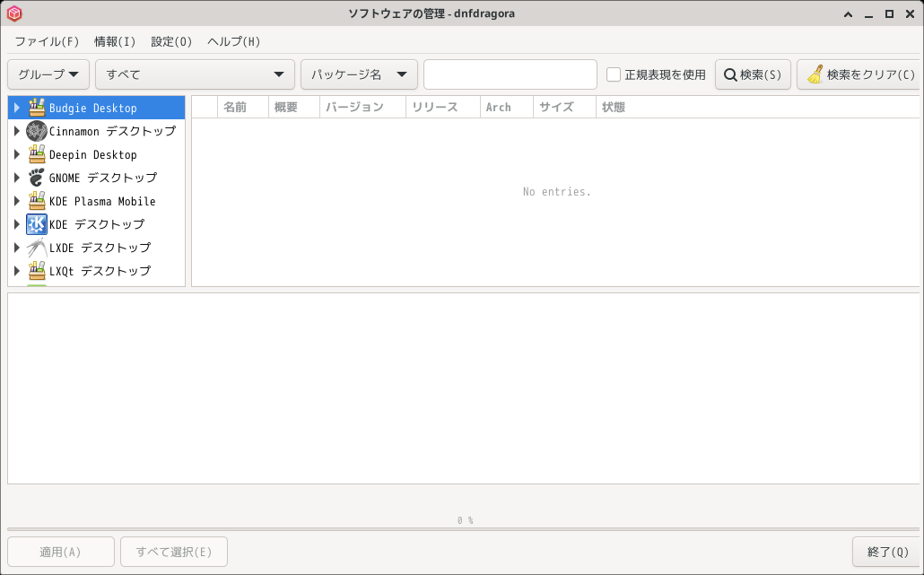Click the 概要 column header

pos(294,108)
